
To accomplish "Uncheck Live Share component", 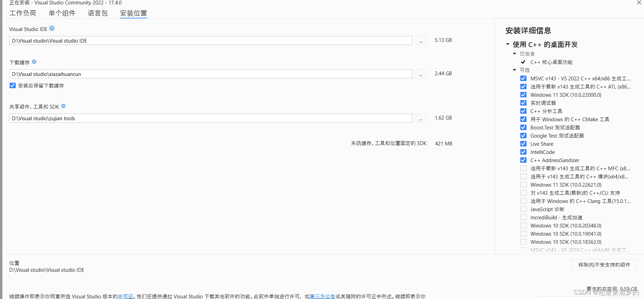I will pos(523,144).
